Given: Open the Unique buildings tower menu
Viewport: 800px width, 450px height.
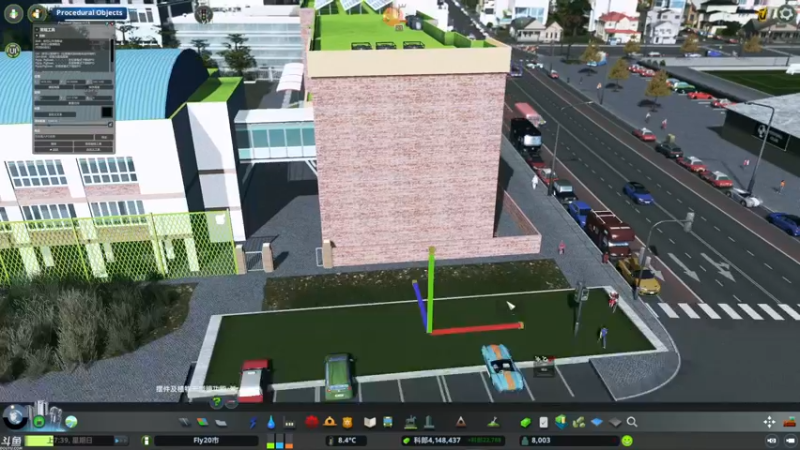Looking at the screenshot, I should [429, 421].
